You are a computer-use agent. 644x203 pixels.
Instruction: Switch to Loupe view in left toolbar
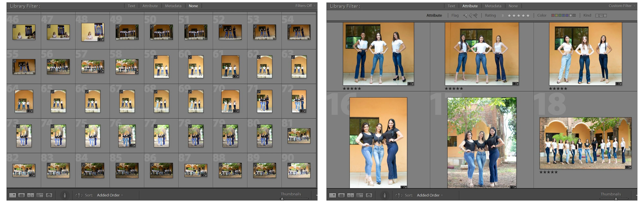click(x=22, y=195)
